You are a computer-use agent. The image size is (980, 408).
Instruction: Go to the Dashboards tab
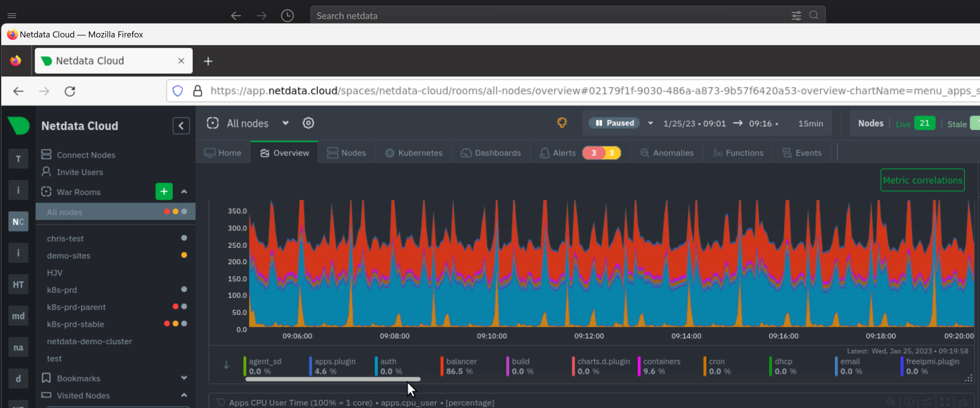click(491, 153)
